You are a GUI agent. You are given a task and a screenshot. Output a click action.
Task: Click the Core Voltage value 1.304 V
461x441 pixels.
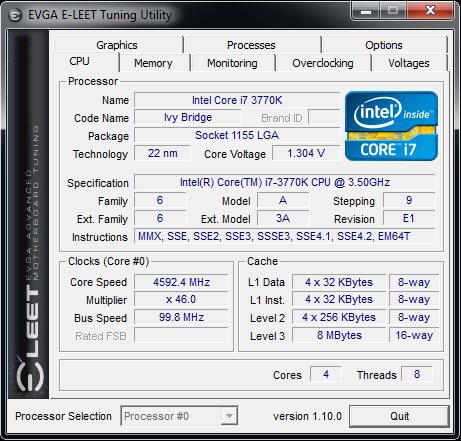[x=306, y=153]
